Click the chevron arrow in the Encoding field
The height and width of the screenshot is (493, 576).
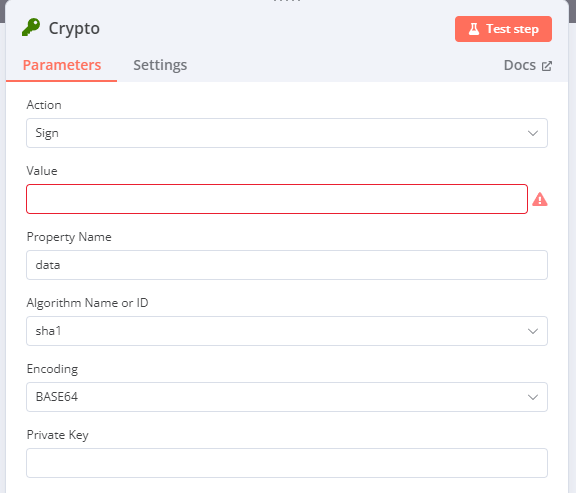[x=533, y=397]
